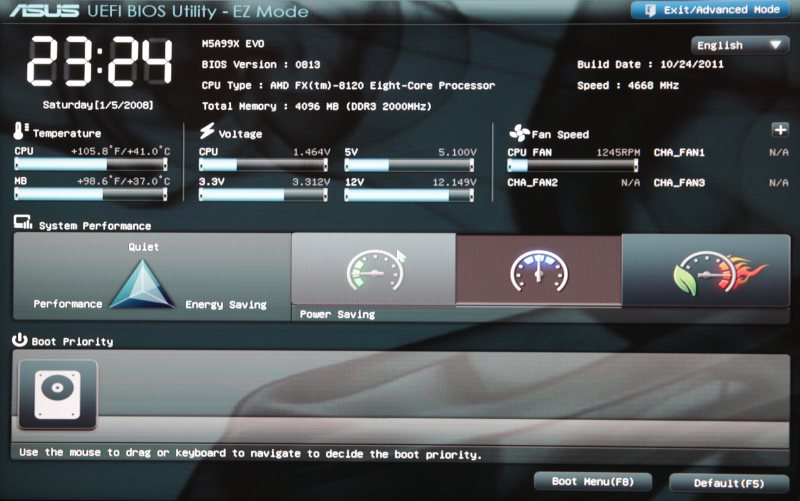Click the 5.100V value
This screenshot has width=800, height=501.
click(x=457, y=152)
